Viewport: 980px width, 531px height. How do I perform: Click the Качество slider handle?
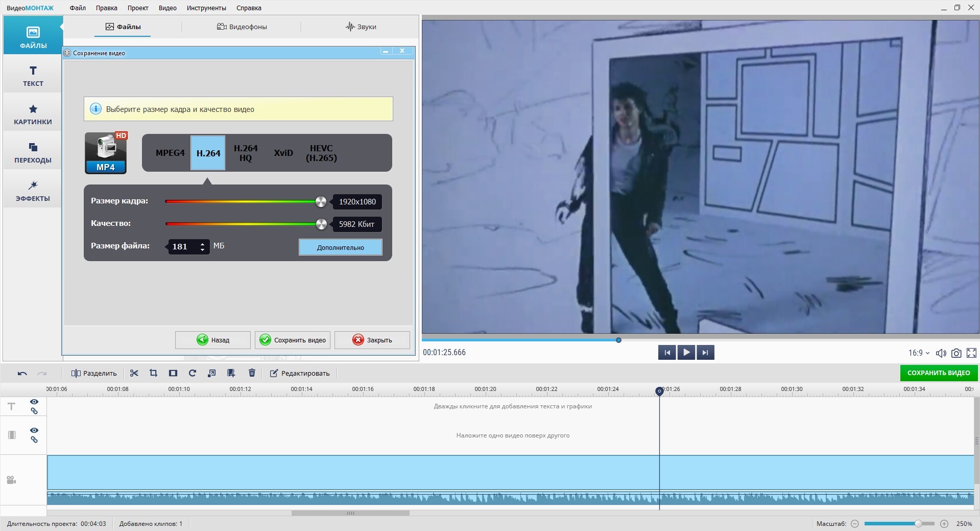321,224
